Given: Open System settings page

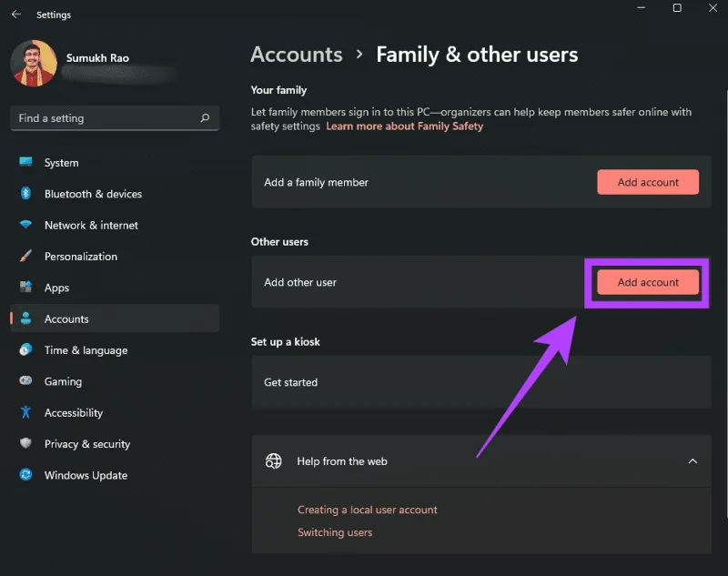Looking at the screenshot, I should pyautogui.click(x=115, y=163).
